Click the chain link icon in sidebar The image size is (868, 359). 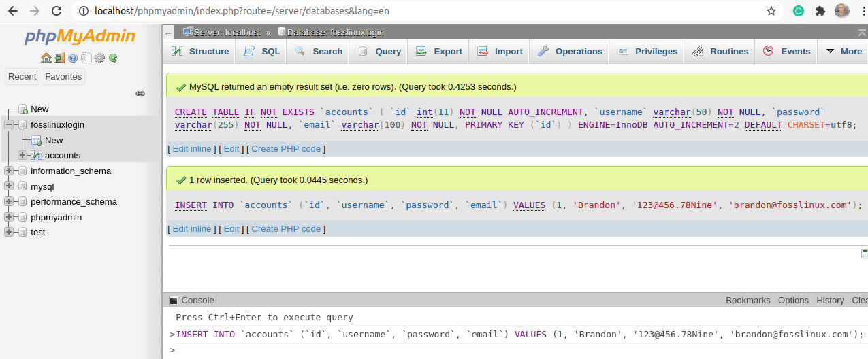tap(140, 94)
